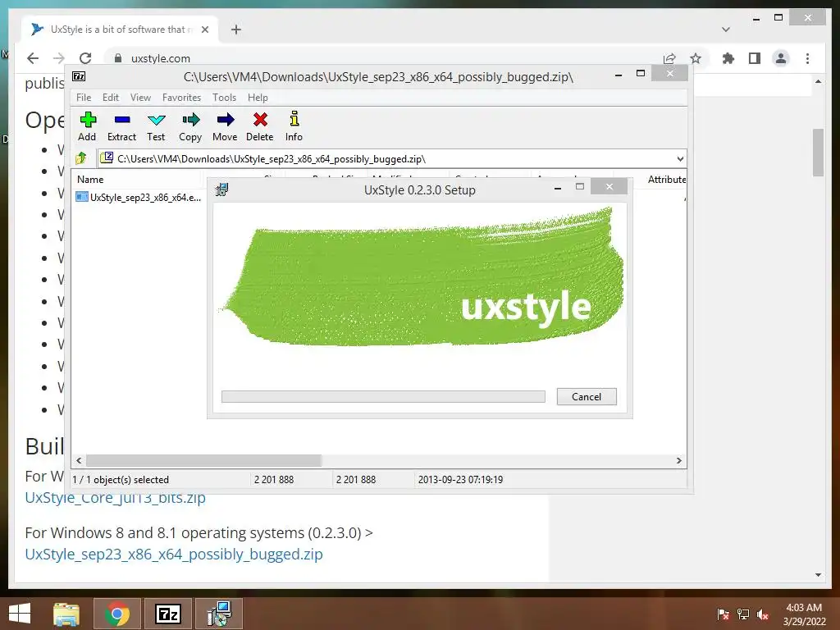Click the muted volume tray icon
Viewport: 840px width, 630px height.
point(762,614)
